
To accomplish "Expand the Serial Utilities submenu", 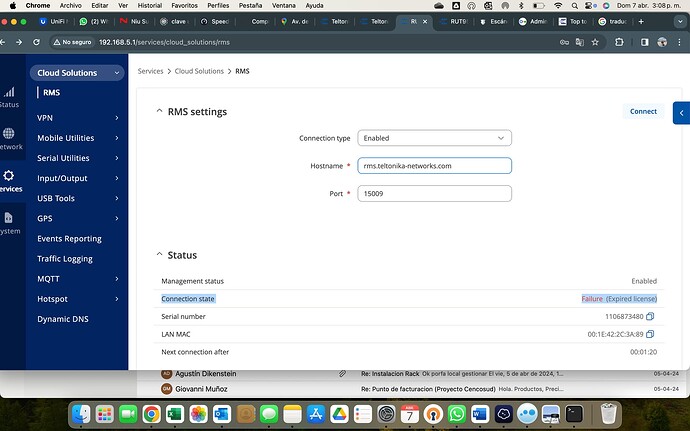I will [x=78, y=158].
